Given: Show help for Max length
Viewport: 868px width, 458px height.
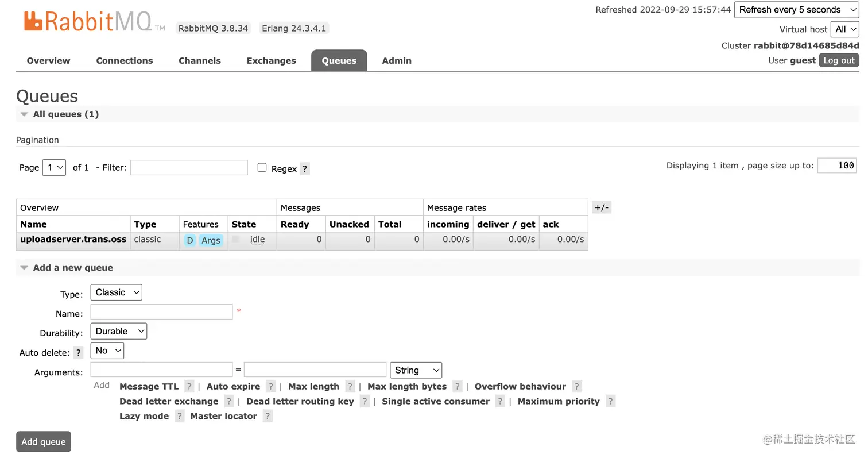Looking at the screenshot, I should 350,387.
